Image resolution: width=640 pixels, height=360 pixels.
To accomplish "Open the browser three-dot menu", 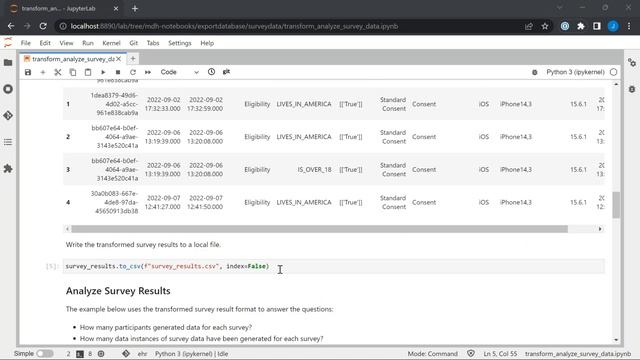I will (x=629, y=26).
